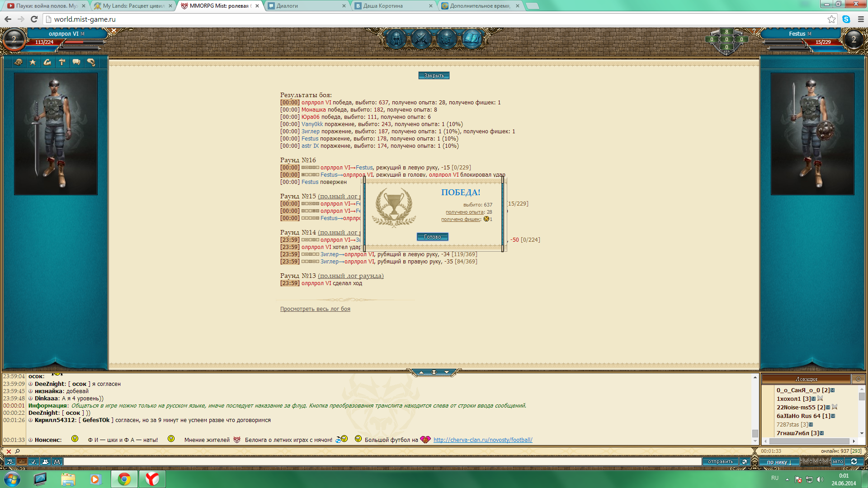Image resolution: width=868 pixels, height=488 pixels.
Task: Click left player character portrait
Action: pyautogui.click(x=56, y=134)
